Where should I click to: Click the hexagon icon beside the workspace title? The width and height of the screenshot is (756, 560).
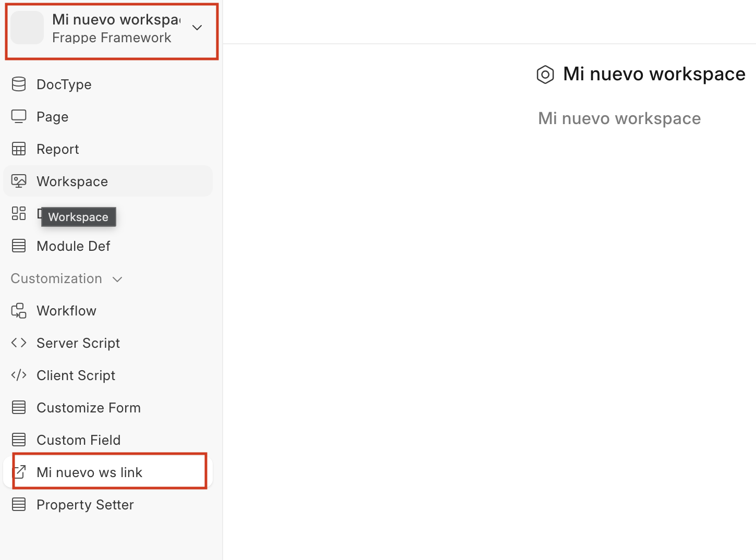(545, 75)
